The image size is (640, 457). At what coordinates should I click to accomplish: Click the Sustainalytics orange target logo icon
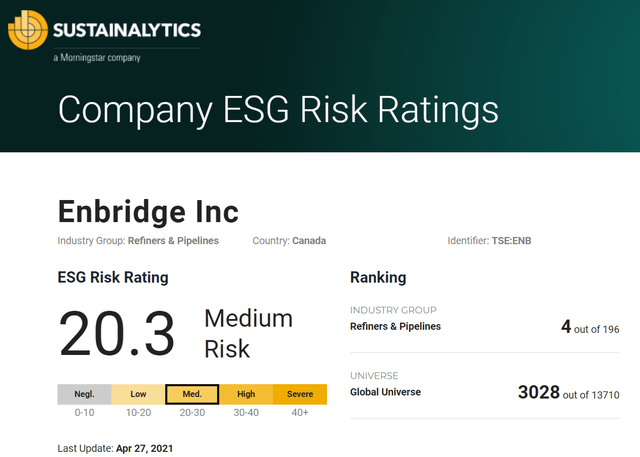coord(28,30)
